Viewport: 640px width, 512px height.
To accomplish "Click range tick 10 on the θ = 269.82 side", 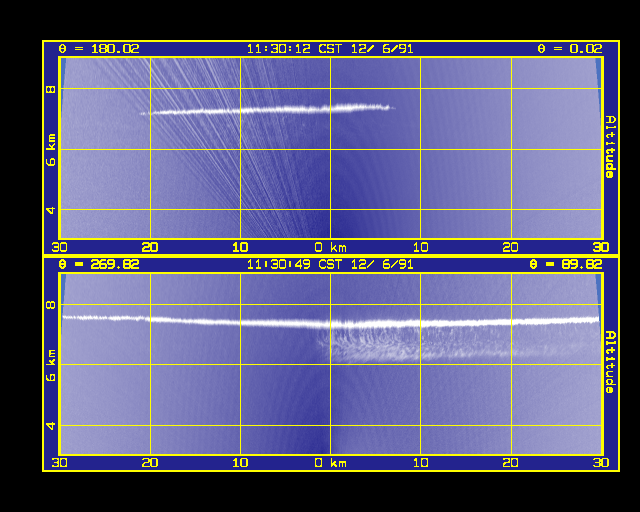I will point(240,463).
